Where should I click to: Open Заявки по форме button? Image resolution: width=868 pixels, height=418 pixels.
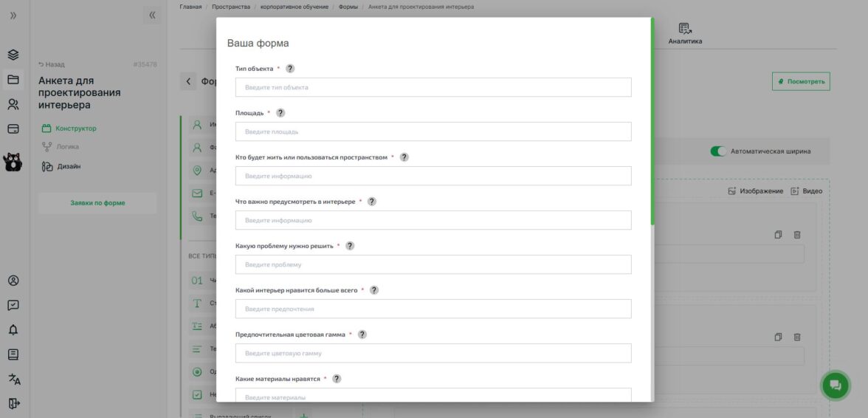point(97,203)
